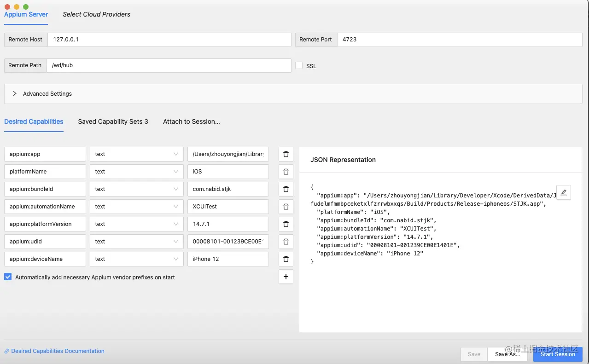This screenshot has width=589, height=364.
Task: Click the appium:platformVersion name field
Action: [x=45, y=224]
